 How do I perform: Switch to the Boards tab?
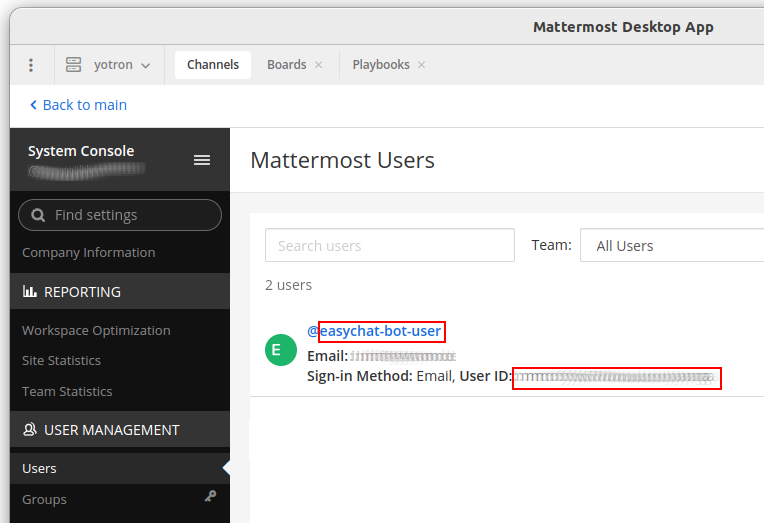286,64
